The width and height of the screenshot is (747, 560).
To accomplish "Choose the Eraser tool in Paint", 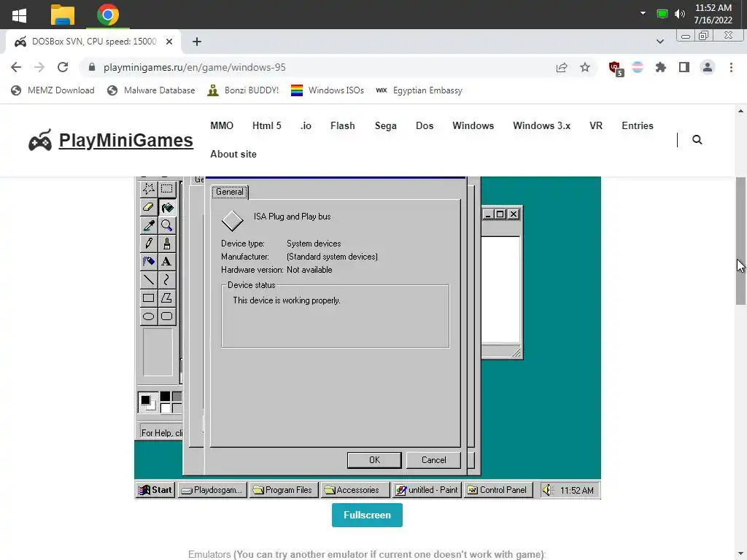I will pyautogui.click(x=149, y=207).
